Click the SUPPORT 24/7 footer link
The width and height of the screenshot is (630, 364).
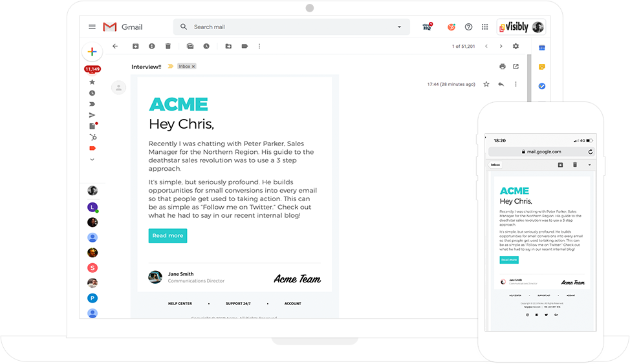click(238, 304)
